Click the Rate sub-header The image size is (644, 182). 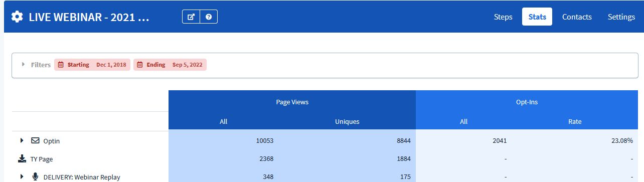(x=575, y=121)
